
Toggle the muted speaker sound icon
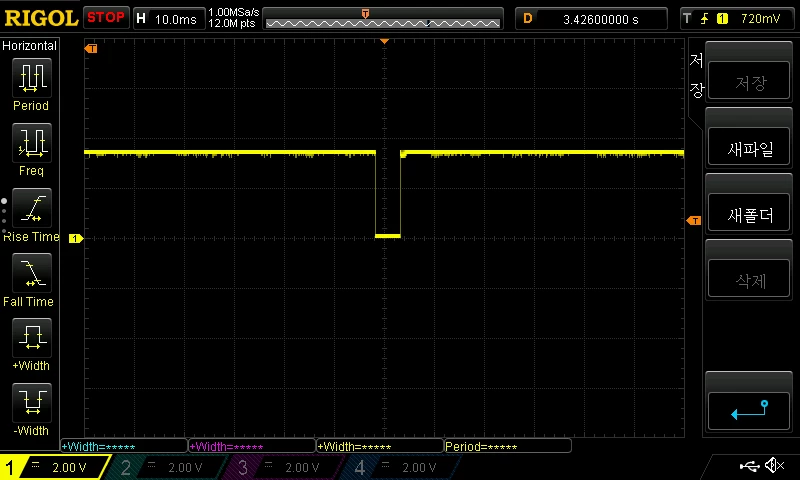774,465
